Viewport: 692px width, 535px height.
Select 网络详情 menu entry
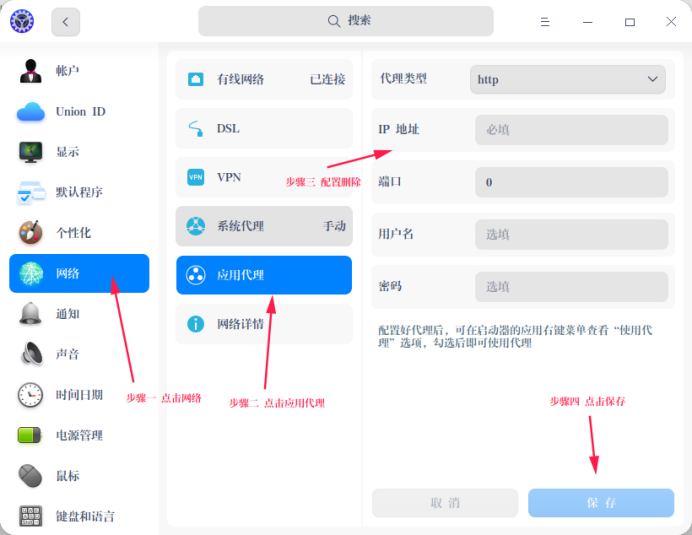[264, 324]
